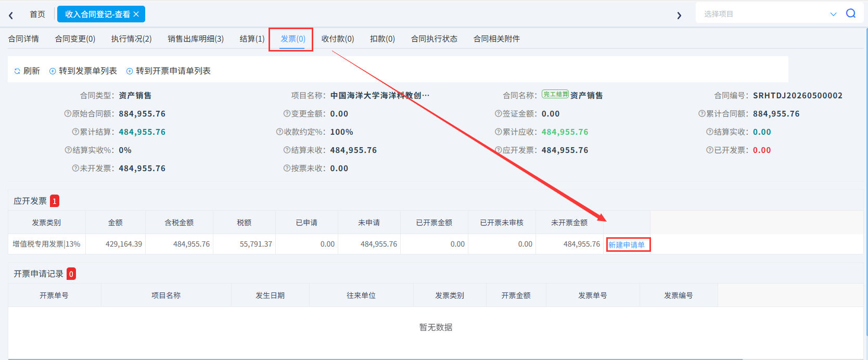Click the help icon beside 累计结算
868x360 pixels.
[x=75, y=132]
